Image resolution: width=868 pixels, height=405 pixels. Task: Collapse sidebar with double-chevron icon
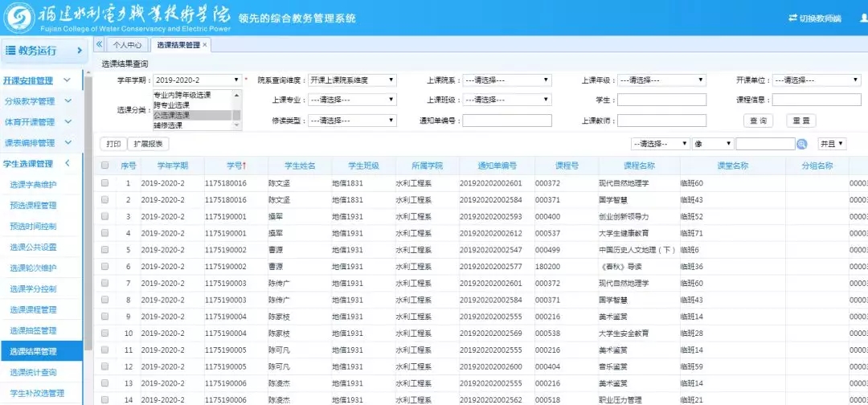(x=99, y=44)
